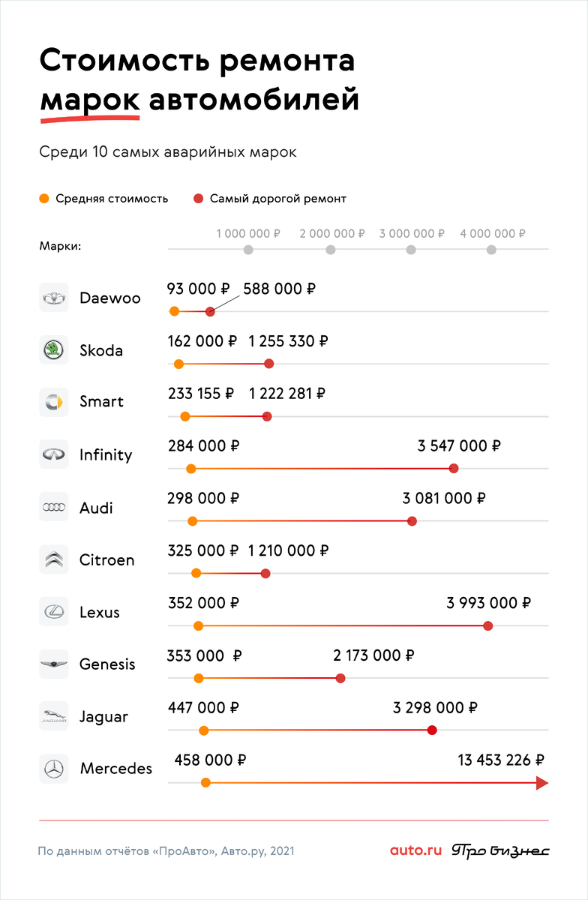Click the Smart brand logo icon
Screen dimensions: 588x900
pos(53,402)
